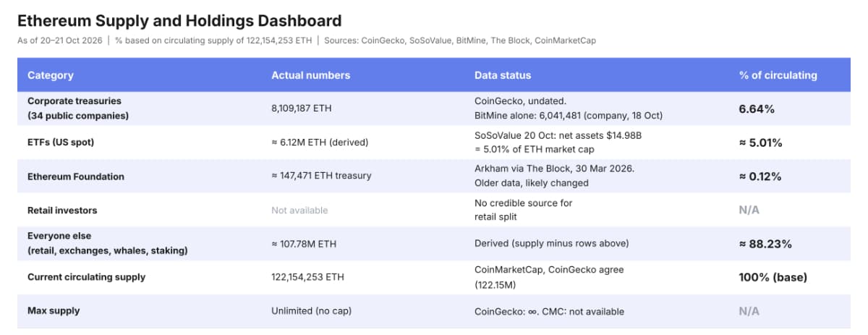
Task: Click the dashboard title 'Ethereum Supply and Holdings Dashboard'
Action: click(x=179, y=21)
